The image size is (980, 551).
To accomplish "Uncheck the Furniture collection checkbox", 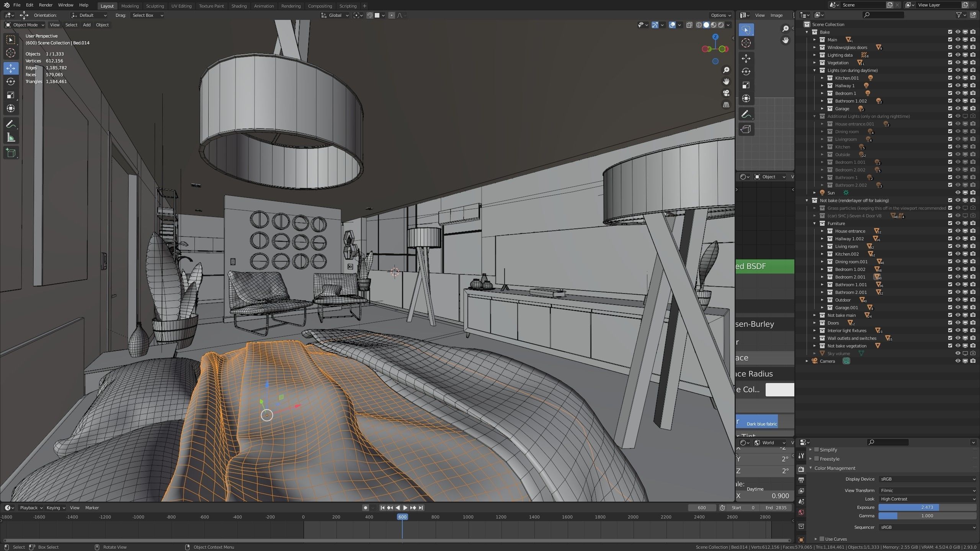I will [x=950, y=223].
